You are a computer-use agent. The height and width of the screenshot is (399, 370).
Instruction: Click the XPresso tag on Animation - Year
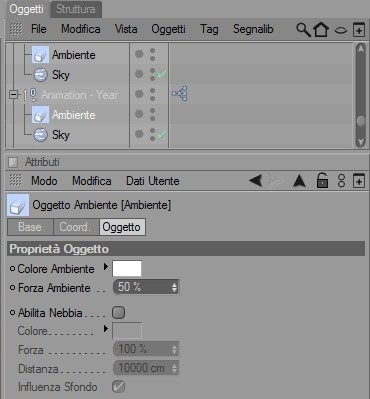pos(180,94)
